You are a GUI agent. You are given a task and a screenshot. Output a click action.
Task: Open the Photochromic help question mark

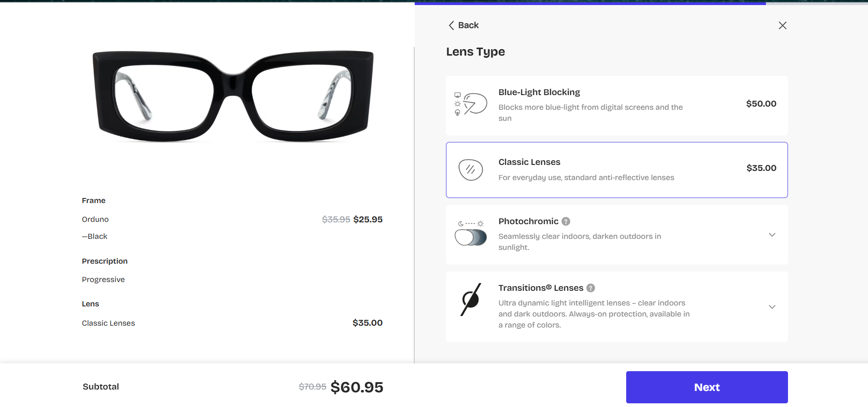pos(566,221)
